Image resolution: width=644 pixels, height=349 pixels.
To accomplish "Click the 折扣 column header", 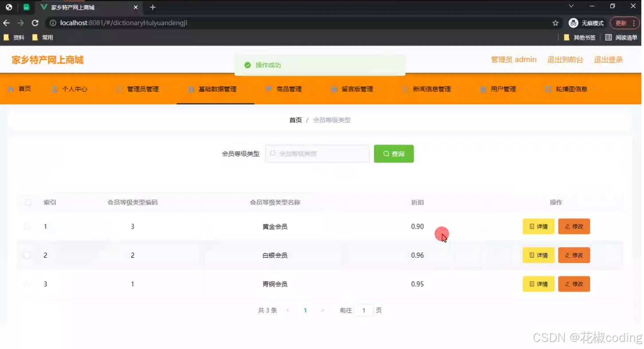I will [418, 202].
